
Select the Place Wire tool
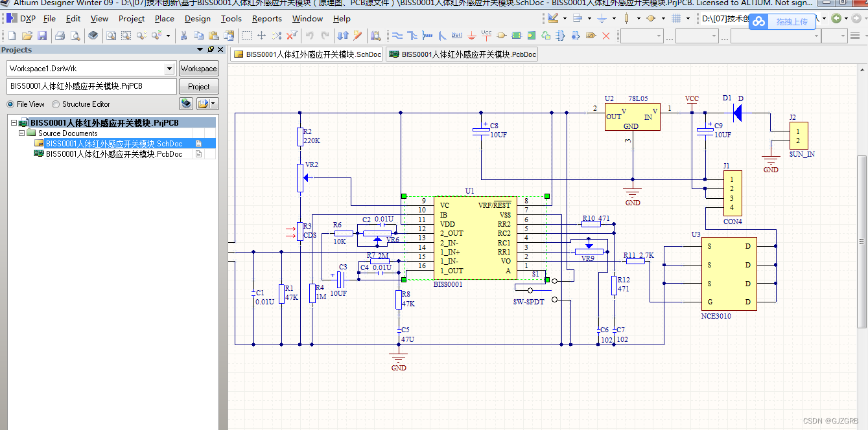point(397,36)
